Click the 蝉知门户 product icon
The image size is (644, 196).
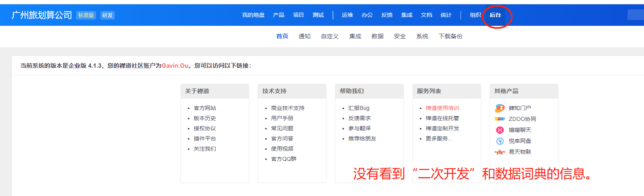[x=500, y=108]
